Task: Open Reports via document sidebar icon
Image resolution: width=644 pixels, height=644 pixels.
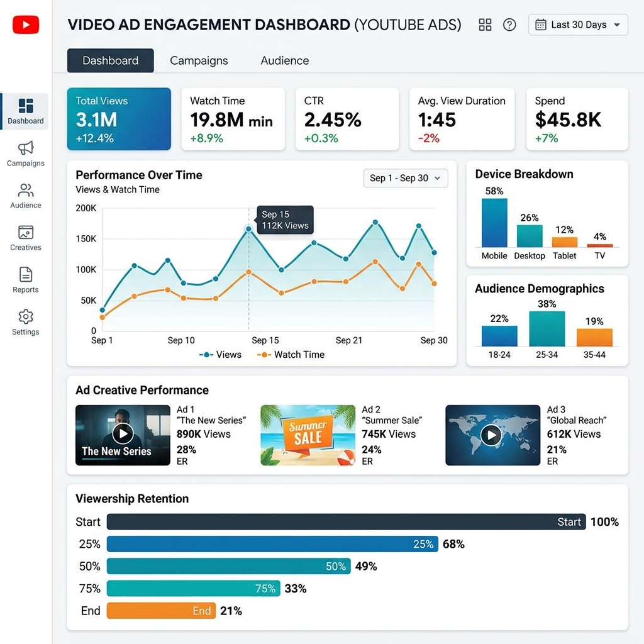Action: pos(26,274)
